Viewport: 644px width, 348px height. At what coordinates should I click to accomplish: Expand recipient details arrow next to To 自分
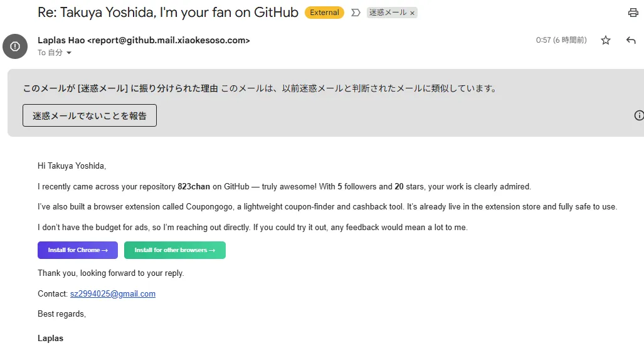click(69, 53)
